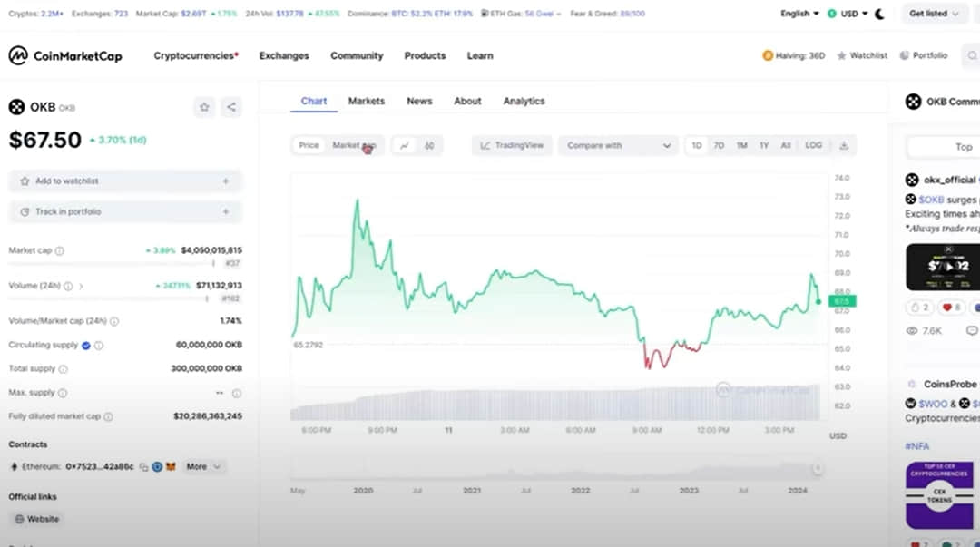Open the Compare with dropdown

(618, 146)
